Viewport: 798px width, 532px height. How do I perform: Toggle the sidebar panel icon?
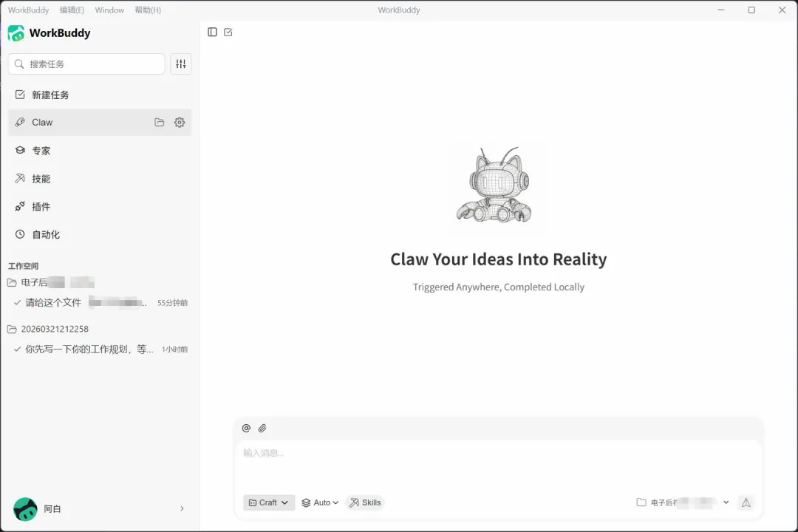[x=212, y=32]
